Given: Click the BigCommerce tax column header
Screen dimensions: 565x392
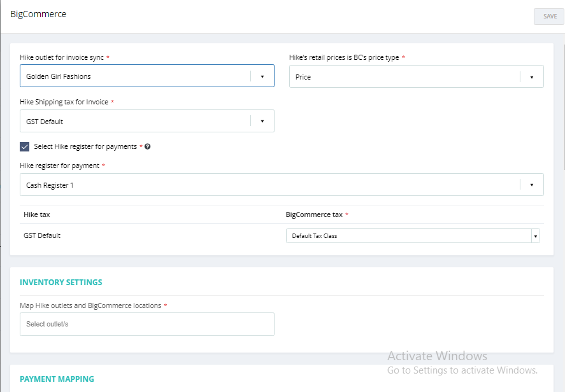Looking at the screenshot, I should (314, 214).
